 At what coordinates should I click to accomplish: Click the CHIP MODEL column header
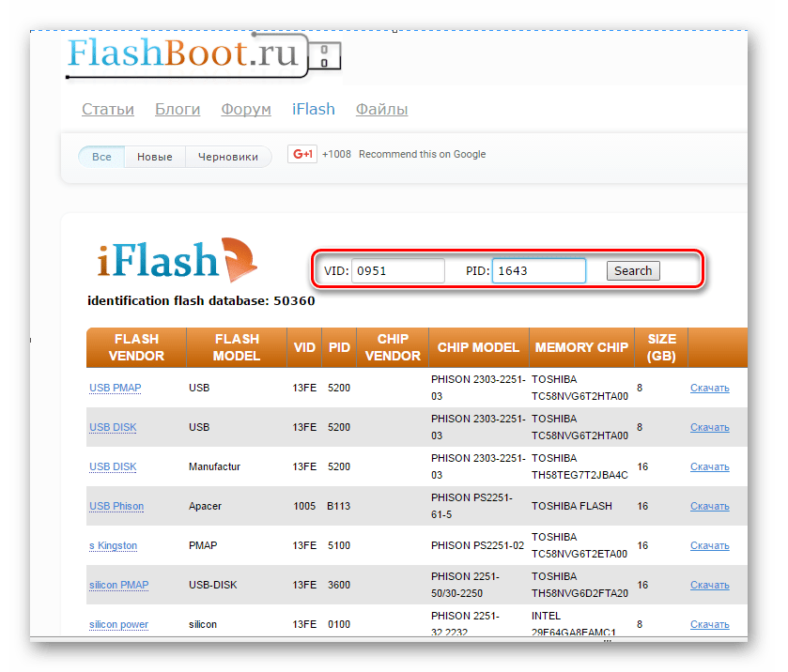[478, 347]
